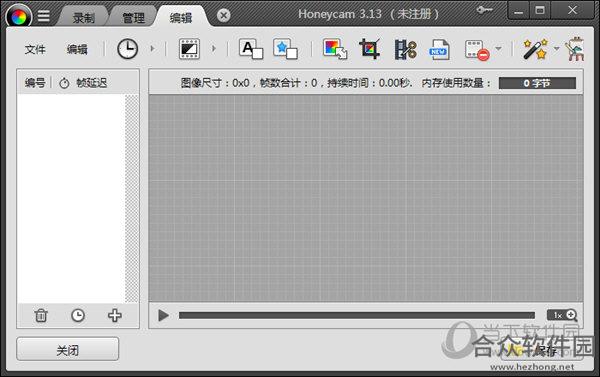The width and height of the screenshot is (600, 377).
Task: Select the insert text tool
Action: click(x=251, y=49)
